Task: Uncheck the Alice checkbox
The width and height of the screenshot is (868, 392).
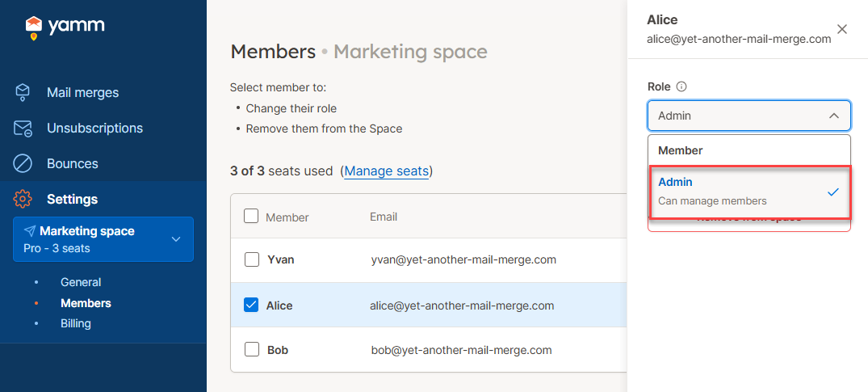Action: pyautogui.click(x=251, y=306)
